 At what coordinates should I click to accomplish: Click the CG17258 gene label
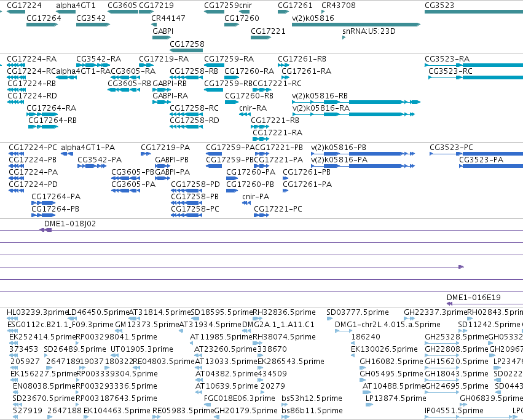point(187,44)
